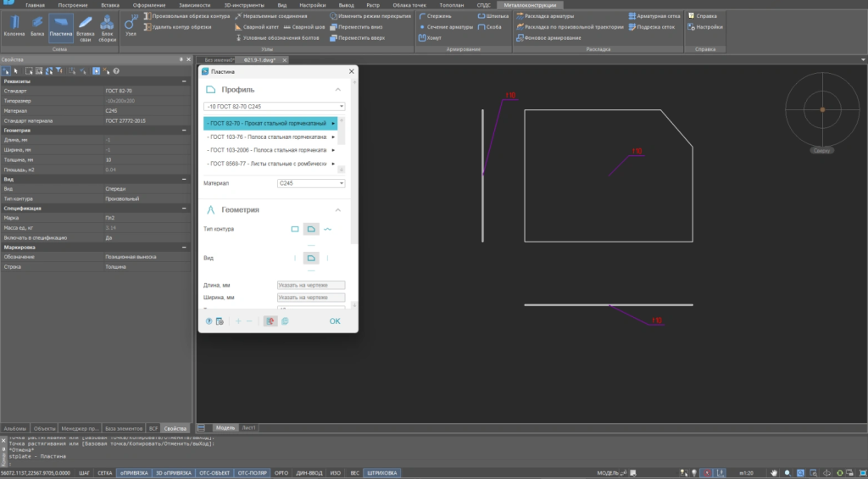Open the Материал С245 dropdown
This screenshot has width=868, height=479.
point(311,182)
